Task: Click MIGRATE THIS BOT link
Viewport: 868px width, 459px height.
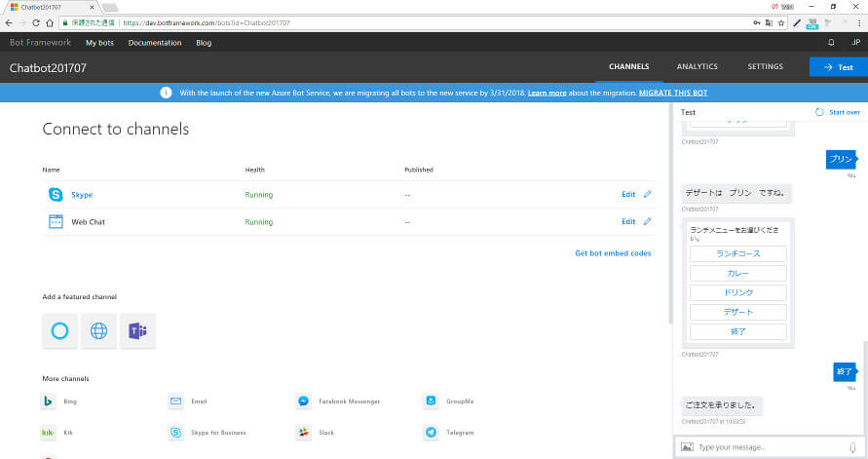Action: [x=673, y=93]
